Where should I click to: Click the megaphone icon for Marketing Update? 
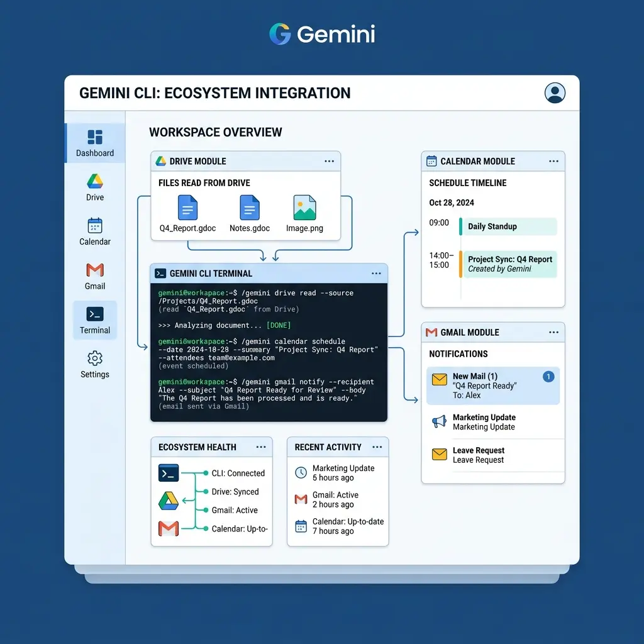coord(440,421)
